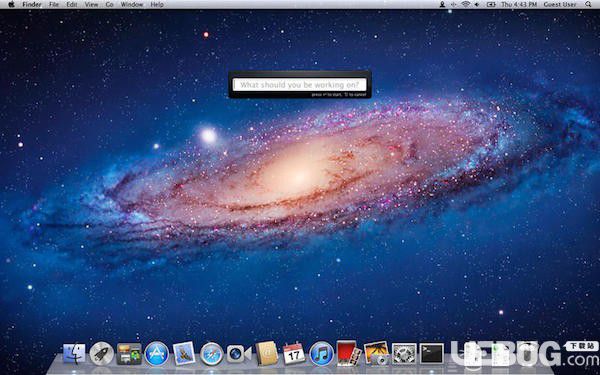Open FaceTime camera icon in Dock
The height and width of the screenshot is (375, 600).
[239, 354]
